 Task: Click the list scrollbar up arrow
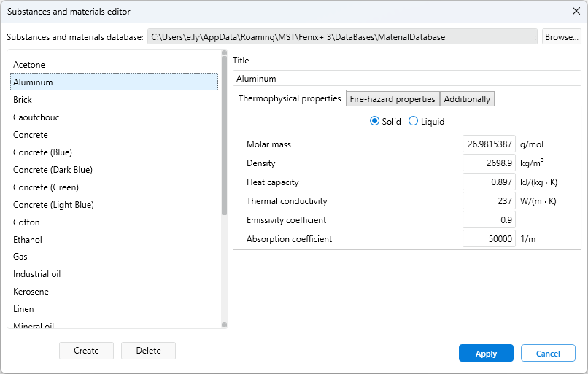pyautogui.click(x=224, y=52)
